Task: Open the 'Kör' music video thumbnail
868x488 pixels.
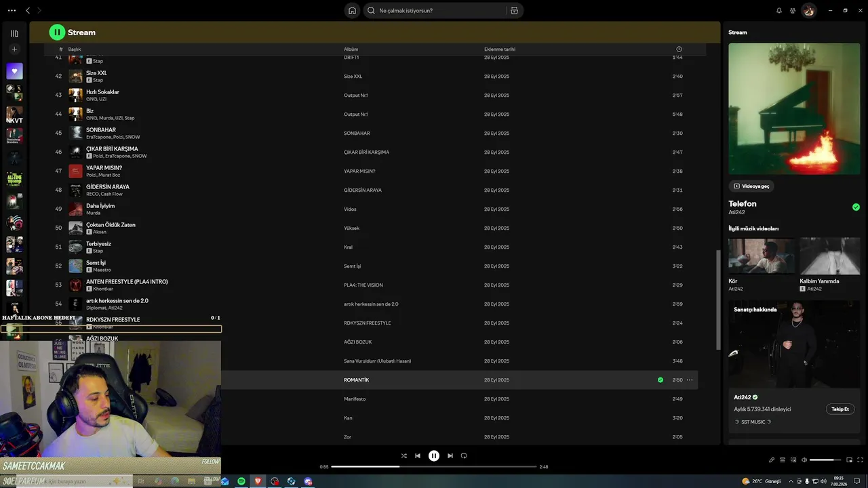Action: (762, 256)
